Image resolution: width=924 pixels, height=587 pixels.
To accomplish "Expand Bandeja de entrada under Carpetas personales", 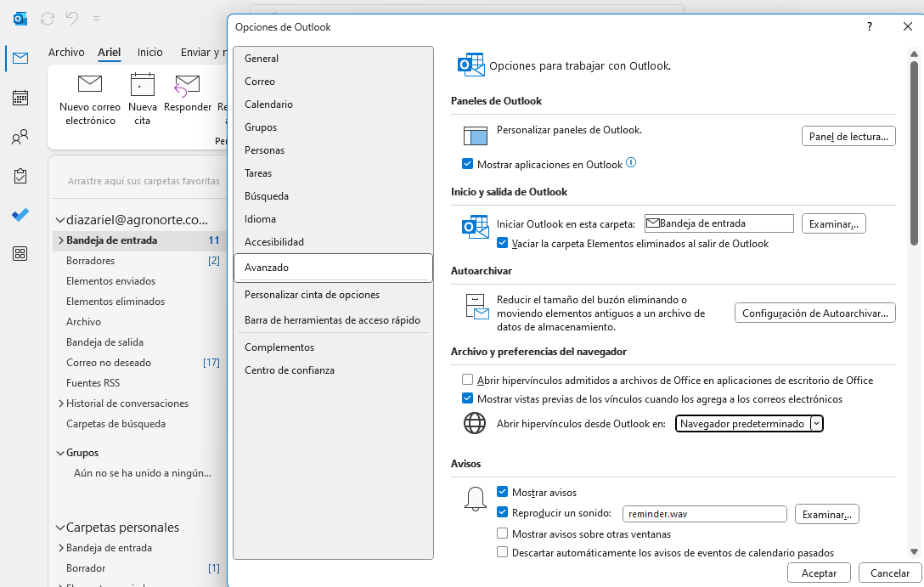I will point(60,548).
